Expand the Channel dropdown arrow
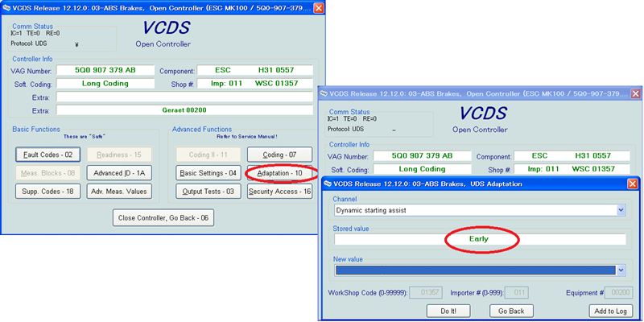644x322 pixels. [621, 210]
